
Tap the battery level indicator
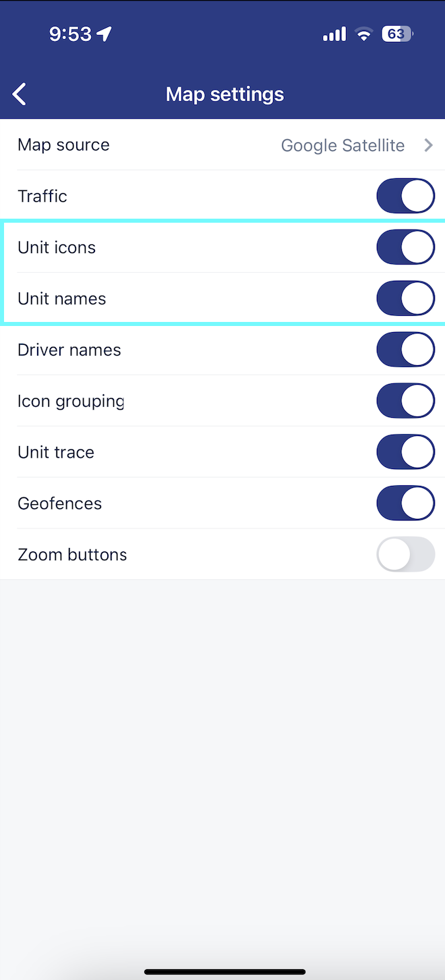397,34
